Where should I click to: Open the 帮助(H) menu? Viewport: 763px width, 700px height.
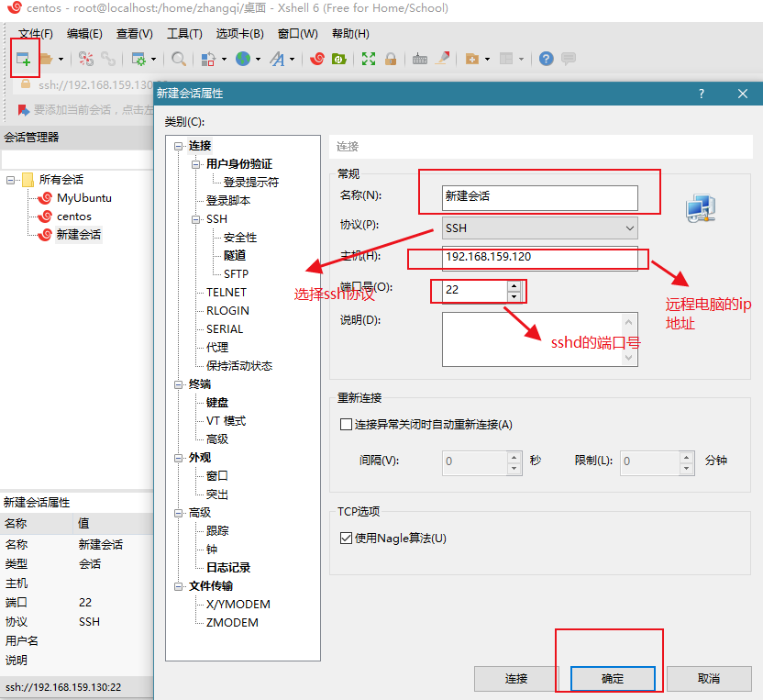point(350,34)
